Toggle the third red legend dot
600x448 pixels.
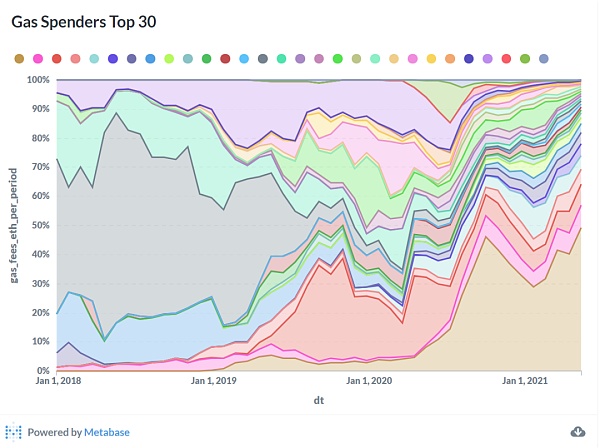57,59
